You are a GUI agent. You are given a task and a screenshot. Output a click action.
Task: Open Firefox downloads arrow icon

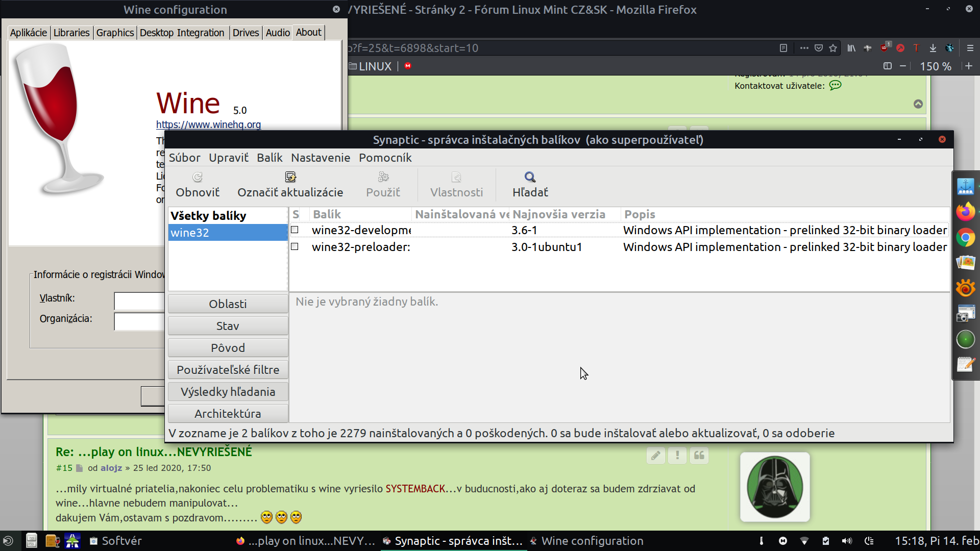coord(933,48)
